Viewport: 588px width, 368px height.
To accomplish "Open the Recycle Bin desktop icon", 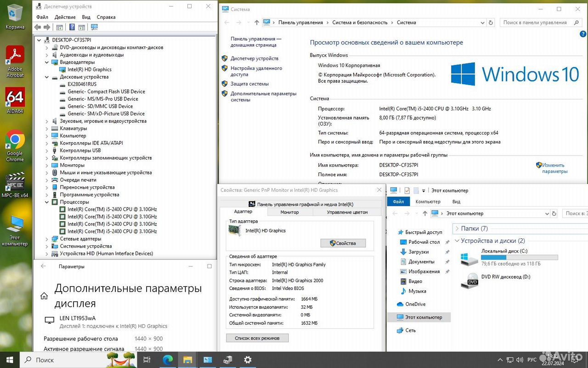I will [15, 16].
